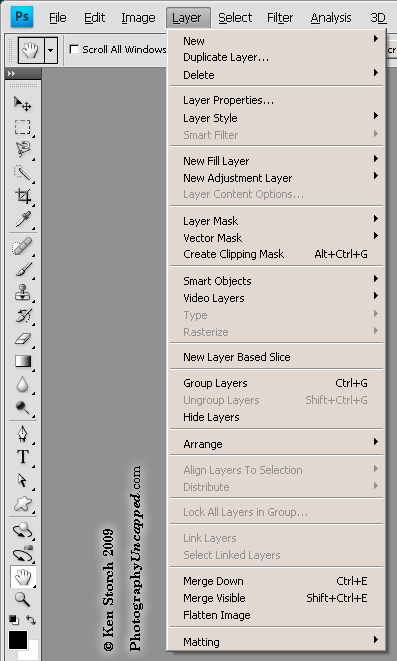
Task: Open the Filter menu
Action: [x=280, y=18]
